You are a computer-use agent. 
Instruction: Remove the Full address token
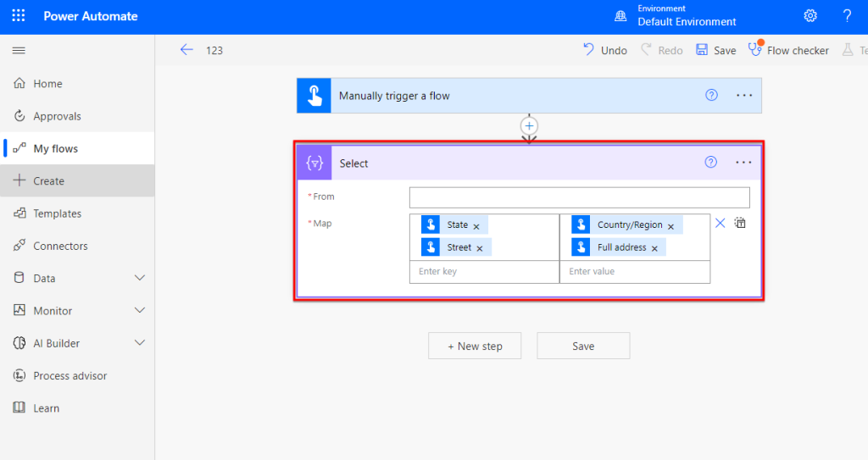654,248
